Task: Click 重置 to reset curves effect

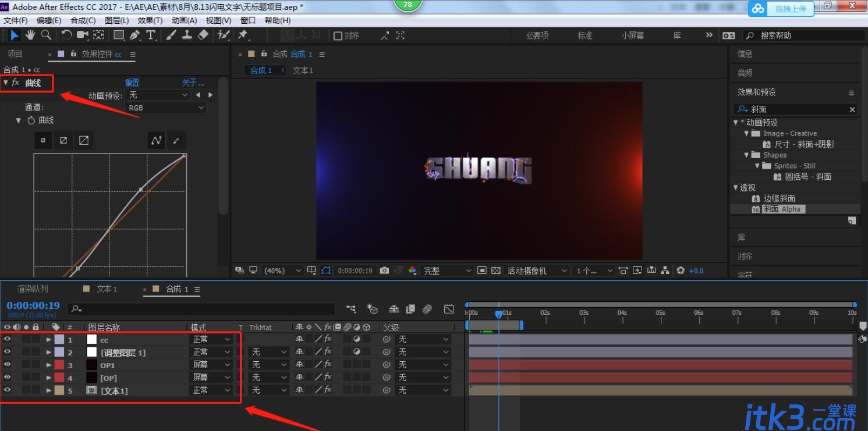Action: 132,83
